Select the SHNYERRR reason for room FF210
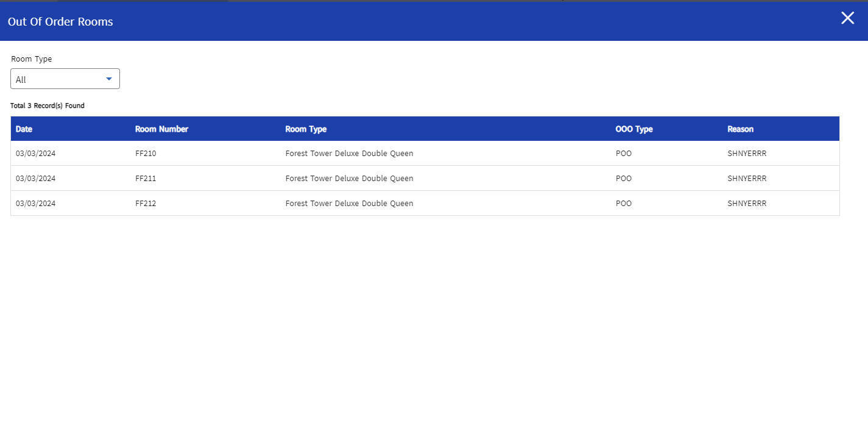The width and height of the screenshot is (868, 428). (x=747, y=154)
